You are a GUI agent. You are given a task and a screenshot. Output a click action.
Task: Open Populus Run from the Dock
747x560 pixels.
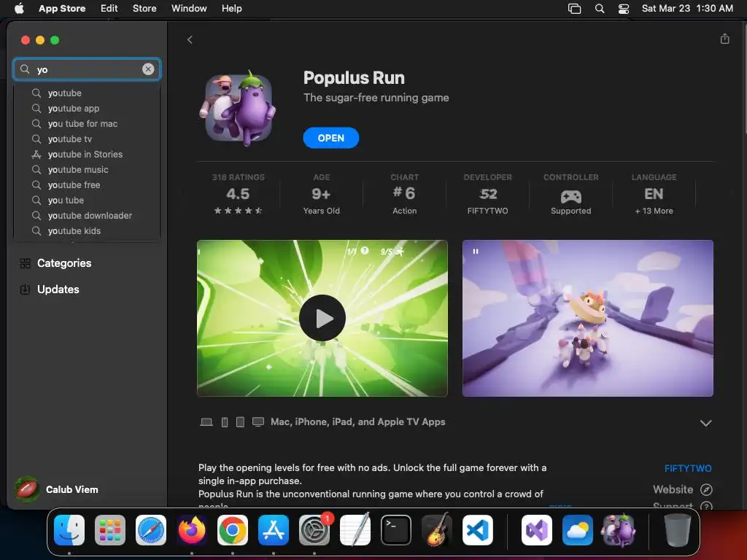click(619, 530)
